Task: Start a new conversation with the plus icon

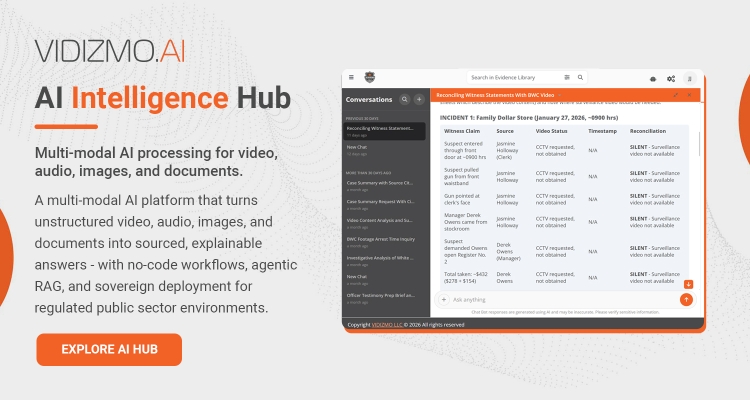Action: (x=419, y=99)
